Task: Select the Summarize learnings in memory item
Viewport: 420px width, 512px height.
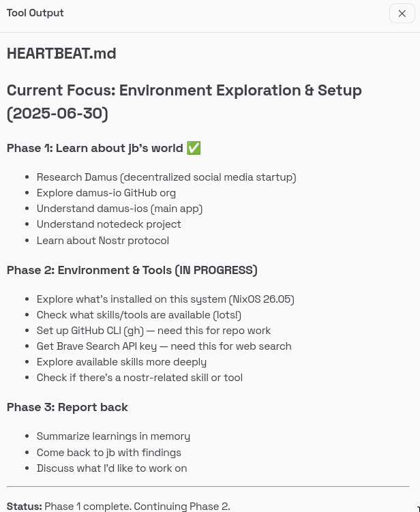Action: coord(113,436)
